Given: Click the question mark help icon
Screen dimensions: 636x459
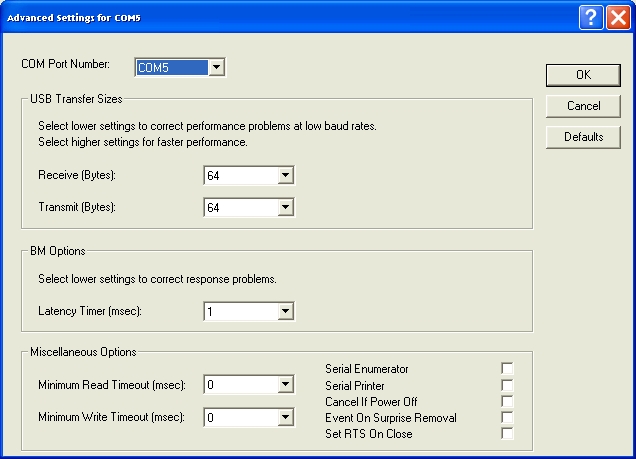Looking at the screenshot, I should click(x=591, y=18).
